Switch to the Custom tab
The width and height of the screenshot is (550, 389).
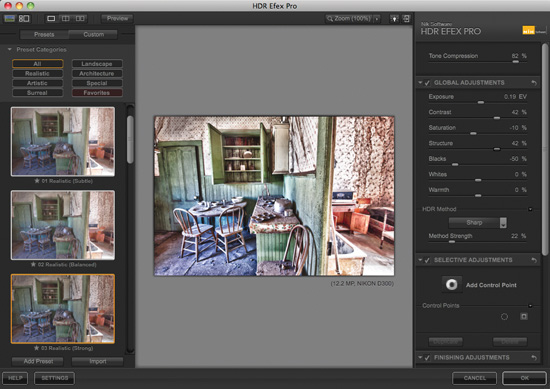coord(93,34)
